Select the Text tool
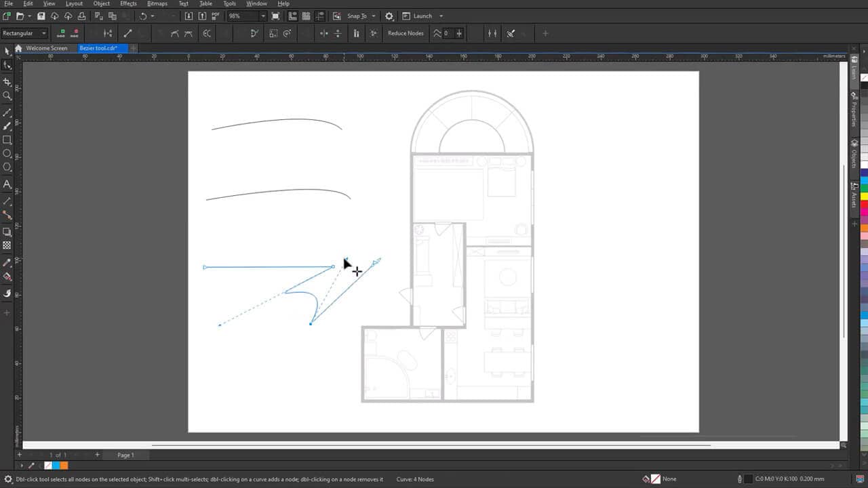This screenshot has height=488, width=868. pos(7,184)
